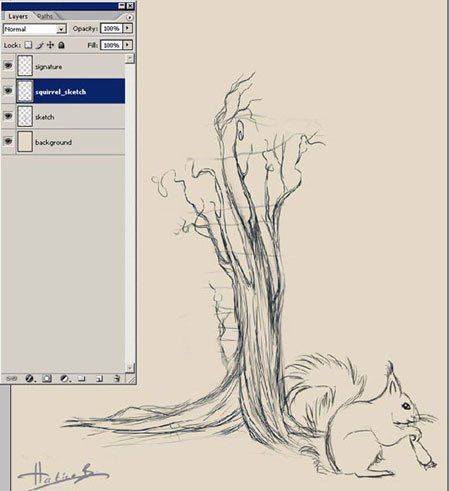
Task: Hide the signature layer
Action: (x=8, y=66)
